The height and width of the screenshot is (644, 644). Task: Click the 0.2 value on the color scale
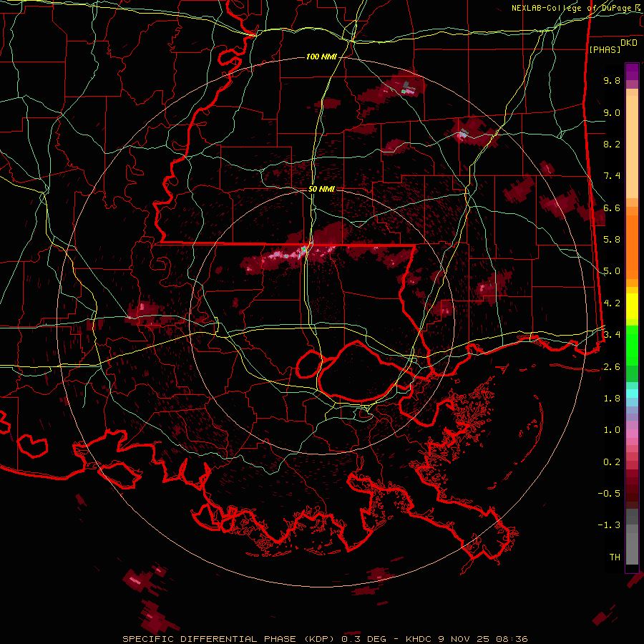point(612,462)
